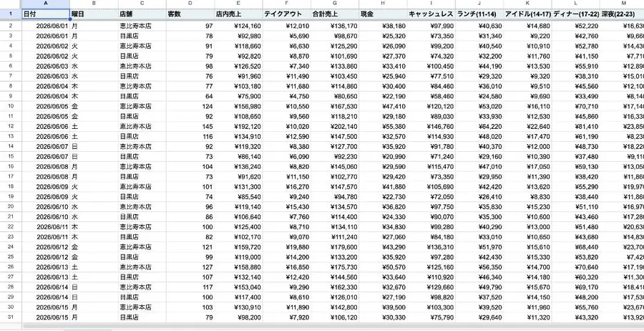Select the 店舗 header cell
This screenshot has height=331, width=644.
coord(142,14)
